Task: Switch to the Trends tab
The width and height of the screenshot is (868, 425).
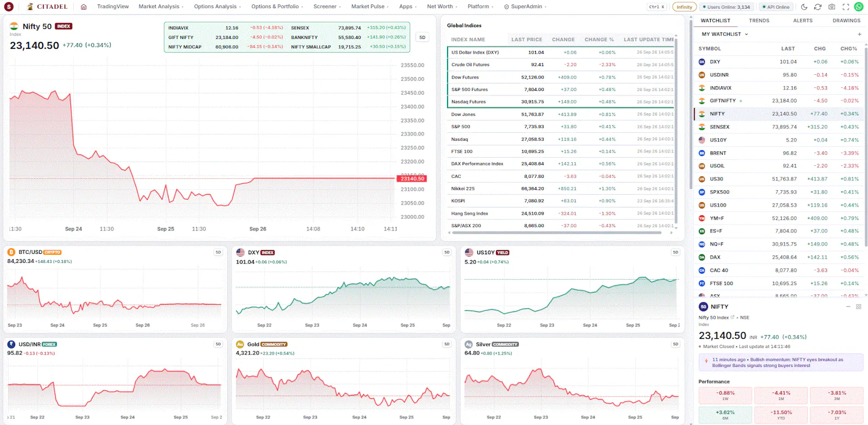Action: coord(759,21)
